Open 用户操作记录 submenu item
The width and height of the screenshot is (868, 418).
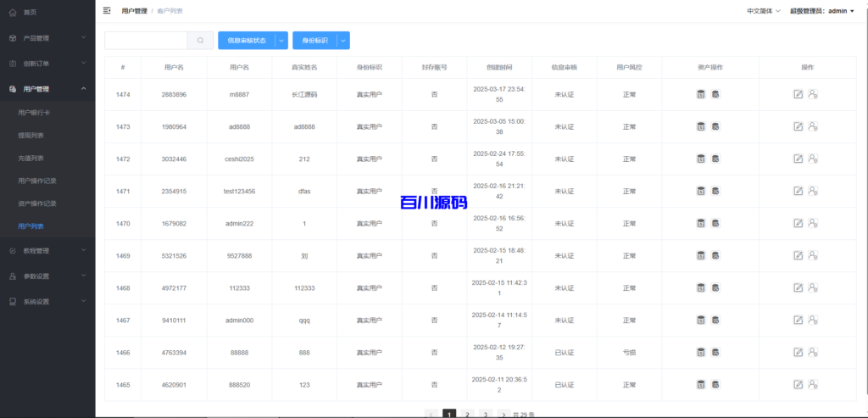click(x=47, y=181)
